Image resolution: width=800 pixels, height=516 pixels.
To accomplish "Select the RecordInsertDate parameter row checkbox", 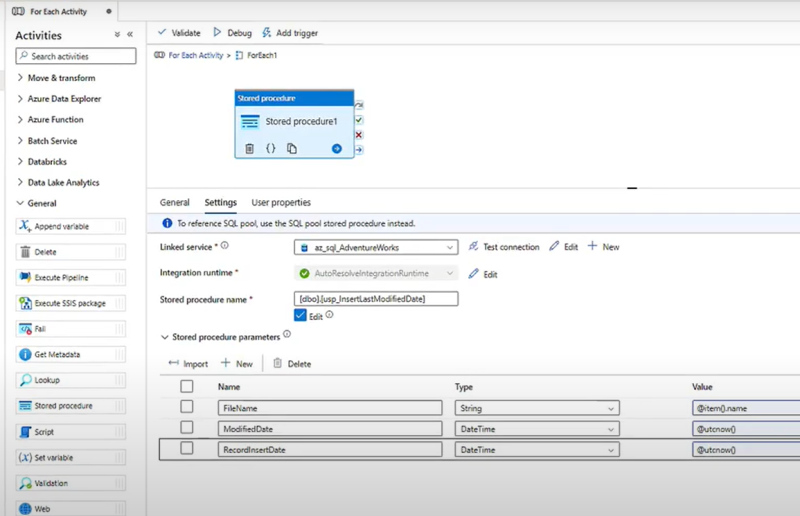I will point(187,449).
